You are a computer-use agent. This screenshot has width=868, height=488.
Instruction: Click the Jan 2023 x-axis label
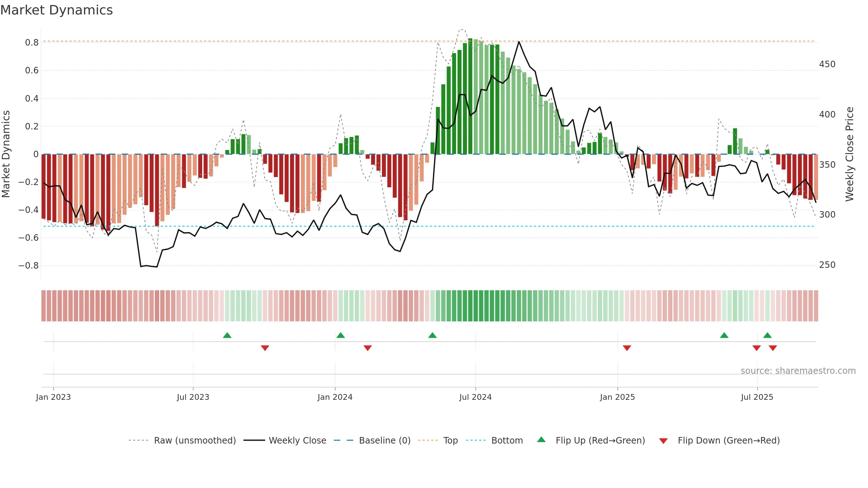[54, 397]
